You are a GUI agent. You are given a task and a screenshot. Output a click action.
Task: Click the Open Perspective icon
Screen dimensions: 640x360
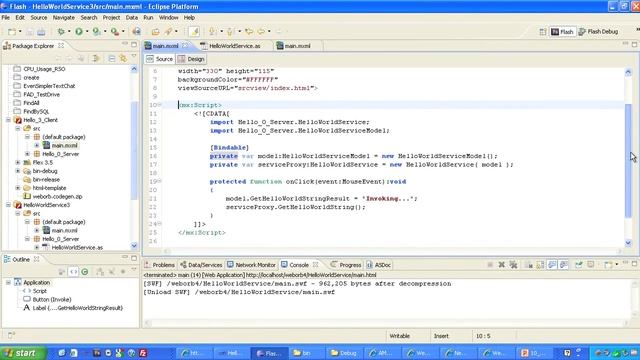542,32
